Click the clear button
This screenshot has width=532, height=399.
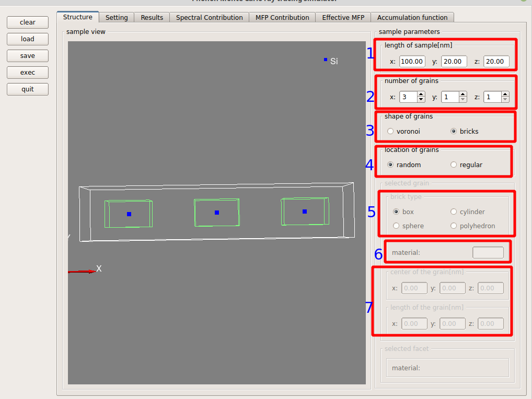(x=28, y=22)
